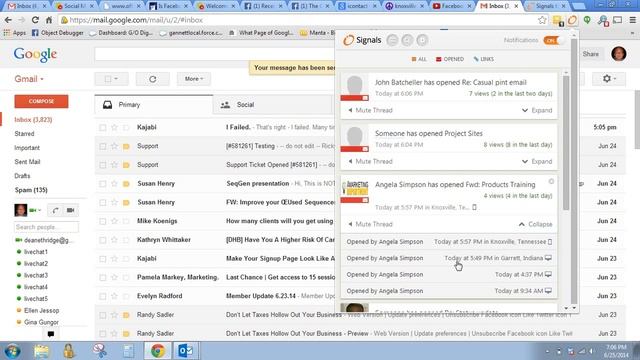Screen dimensions: 640x360
Task: Check the checkbox for Kathryn Whittaker email
Action: click(x=103, y=240)
